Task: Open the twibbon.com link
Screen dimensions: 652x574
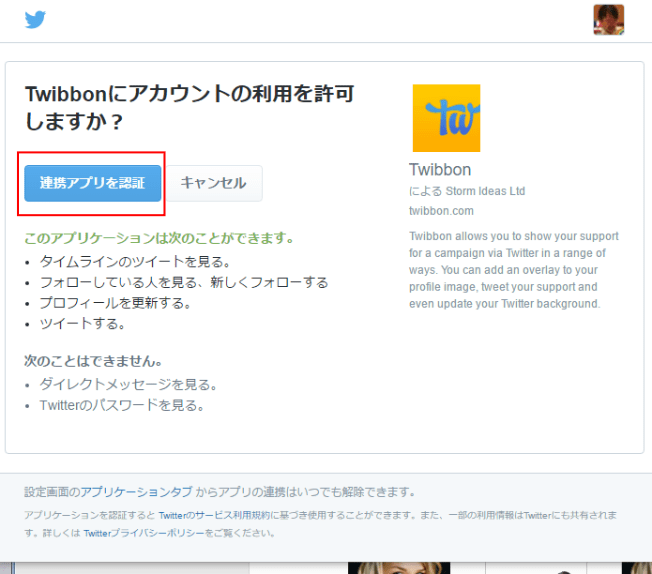Action: [441, 211]
